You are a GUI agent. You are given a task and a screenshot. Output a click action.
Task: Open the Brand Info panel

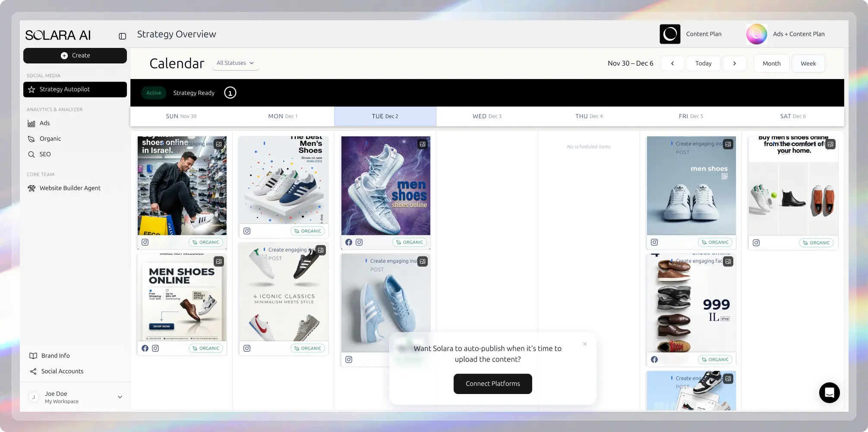coord(55,356)
